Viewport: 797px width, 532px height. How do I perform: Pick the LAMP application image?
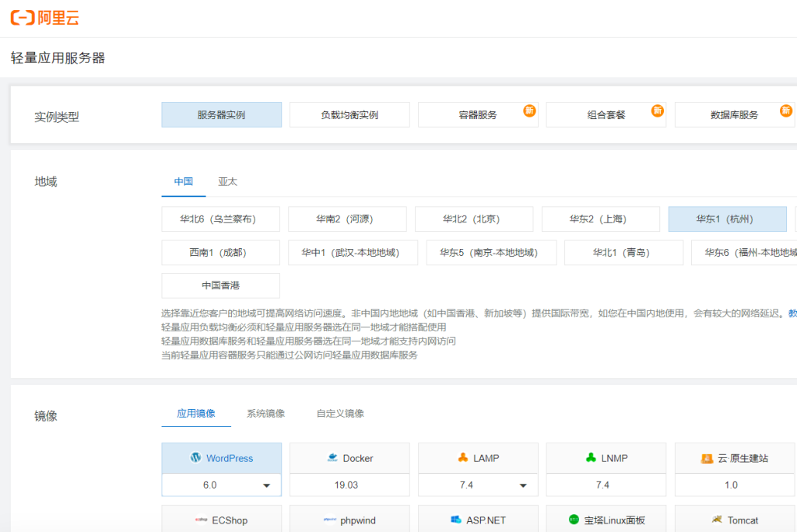click(x=477, y=458)
